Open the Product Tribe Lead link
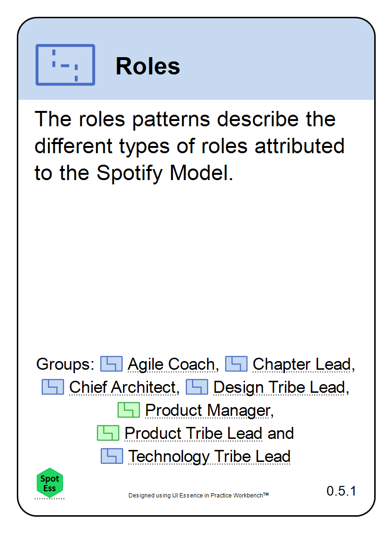 (x=194, y=434)
